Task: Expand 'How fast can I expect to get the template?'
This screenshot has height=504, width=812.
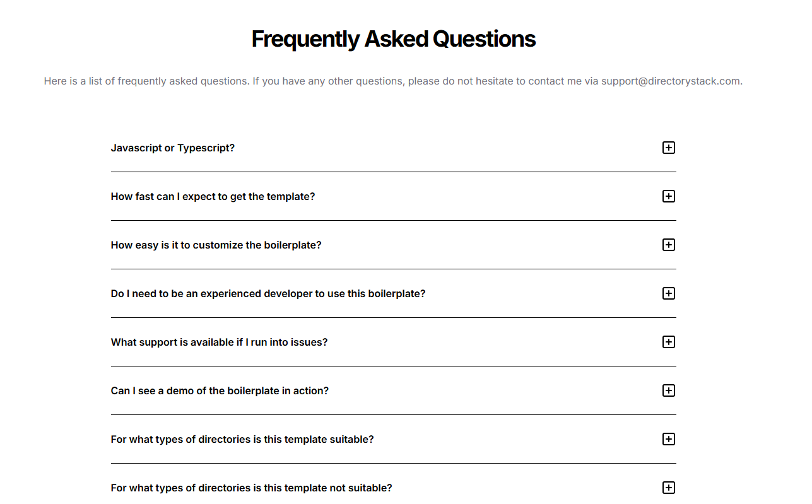Action: click(x=213, y=197)
